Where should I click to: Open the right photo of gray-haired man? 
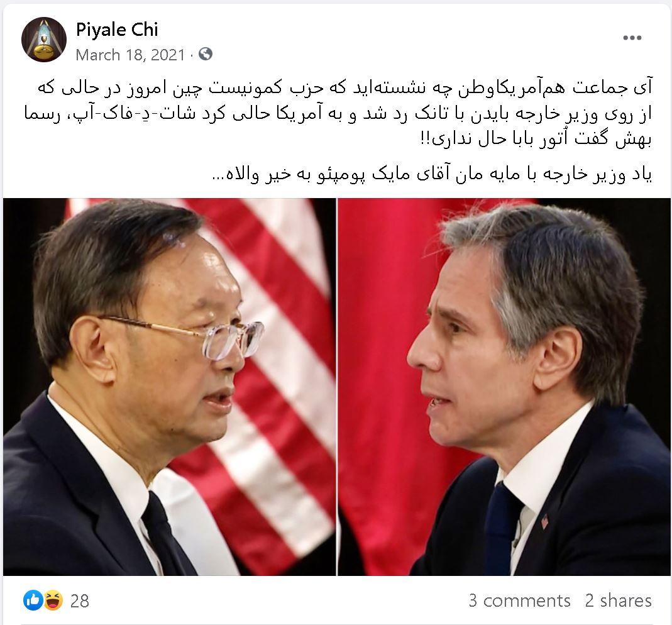504,387
